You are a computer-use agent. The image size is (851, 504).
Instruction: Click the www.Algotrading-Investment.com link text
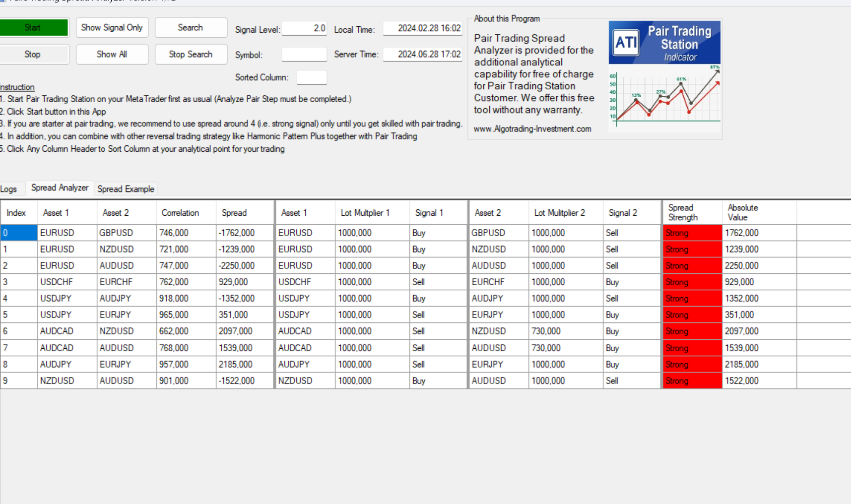pyautogui.click(x=532, y=129)
